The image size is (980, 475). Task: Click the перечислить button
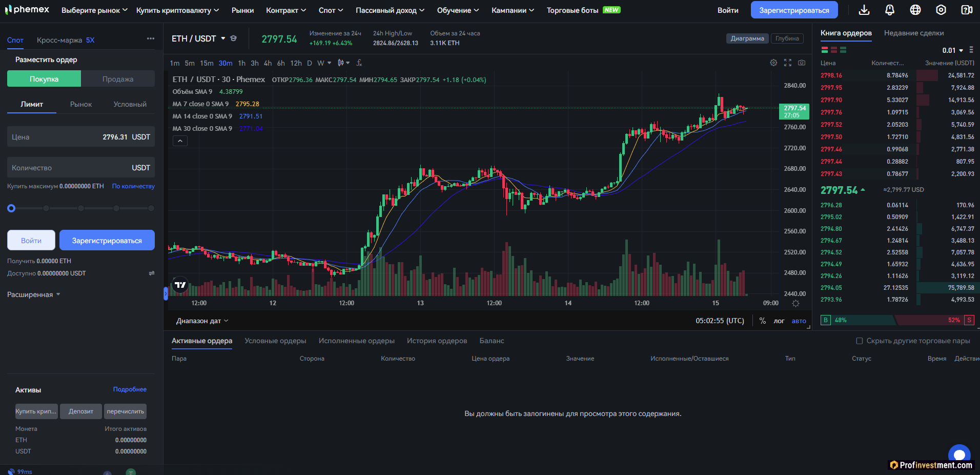[x=126, y=411]
